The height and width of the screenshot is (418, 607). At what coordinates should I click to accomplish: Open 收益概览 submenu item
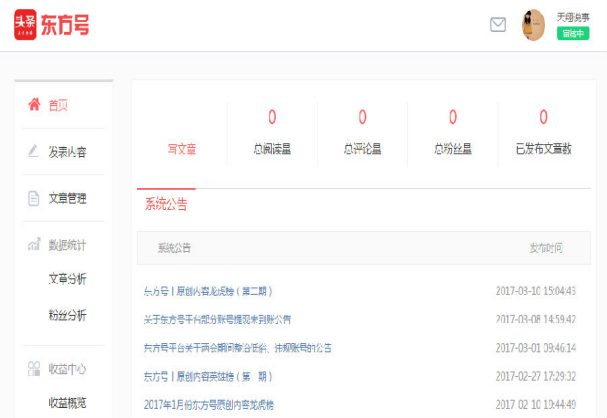click(x=67, y=403)
